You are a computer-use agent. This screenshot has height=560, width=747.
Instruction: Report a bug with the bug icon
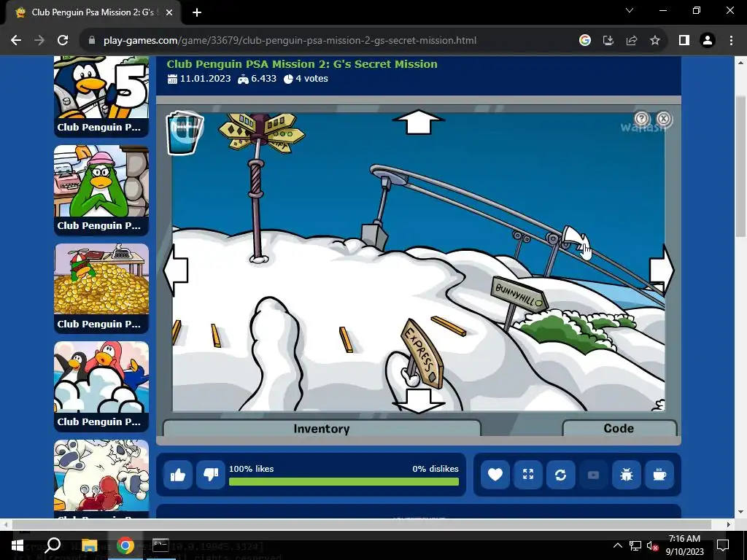(627, 475)
